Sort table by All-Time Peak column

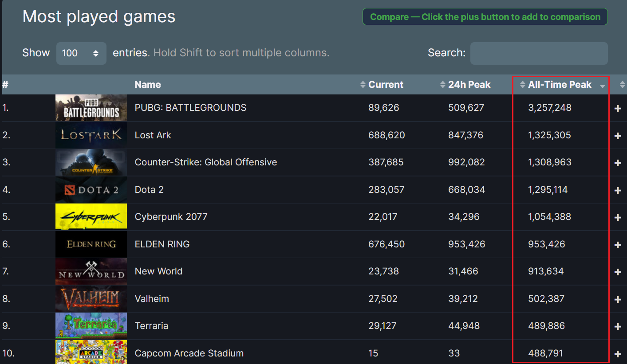[560, 85]
